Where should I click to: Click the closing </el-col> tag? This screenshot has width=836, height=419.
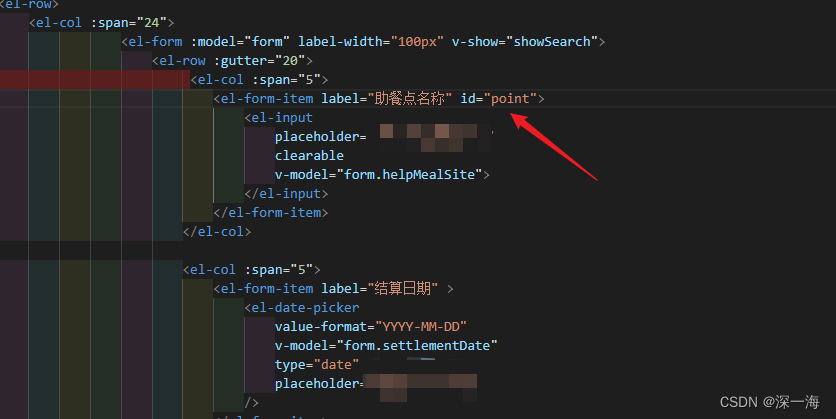point(217,232)
